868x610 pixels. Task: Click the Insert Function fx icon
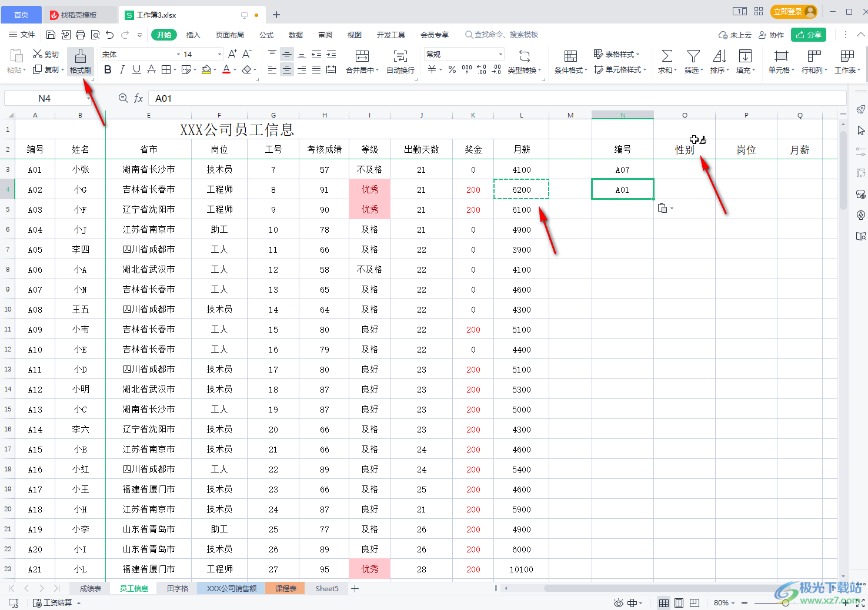pyautogui.click(x=138, y=98)
